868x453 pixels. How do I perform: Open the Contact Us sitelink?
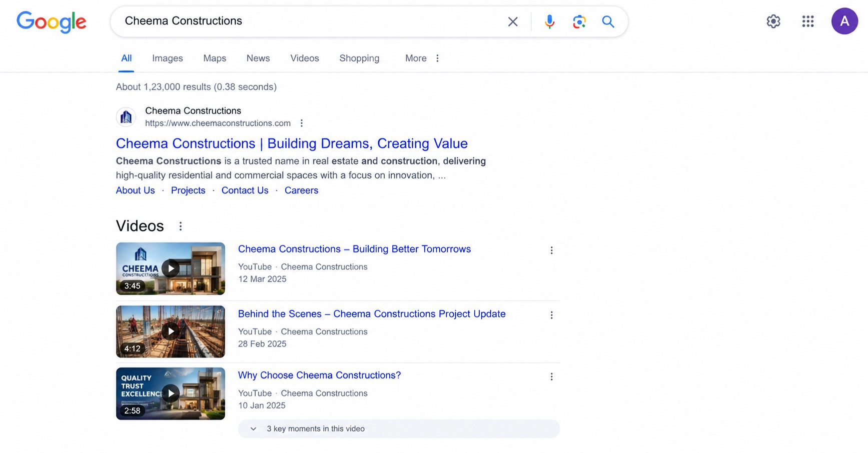245,190
